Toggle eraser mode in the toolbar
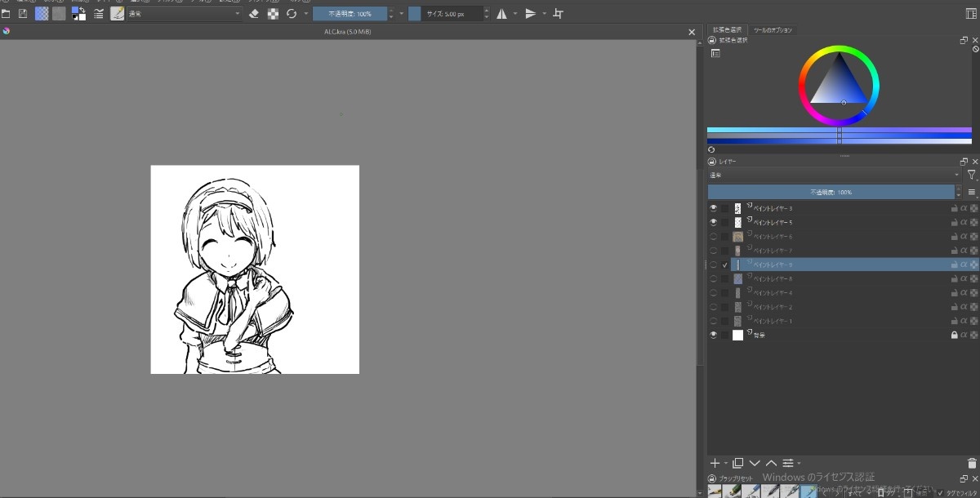 (x=253, y=14)
